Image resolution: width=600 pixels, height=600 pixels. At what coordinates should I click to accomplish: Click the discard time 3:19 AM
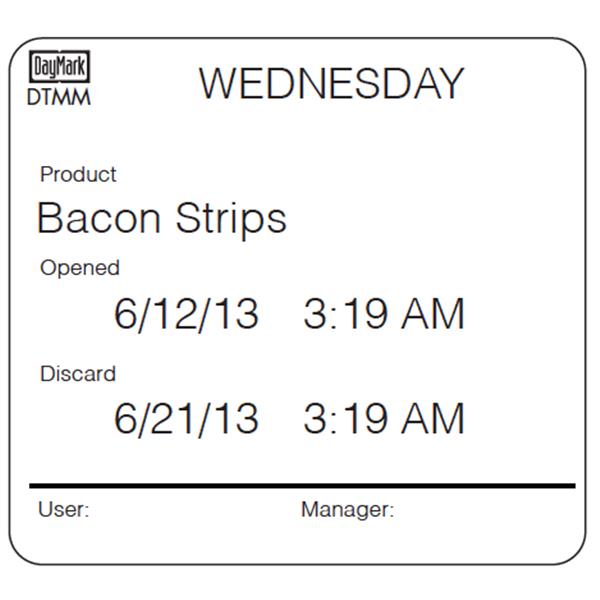point(384,419)
